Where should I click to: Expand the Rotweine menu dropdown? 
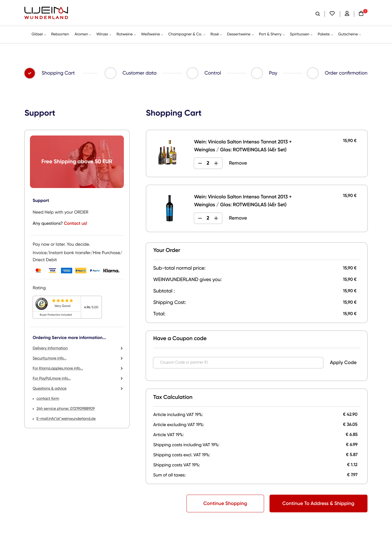pyautogui.click(x=126, y=34)
